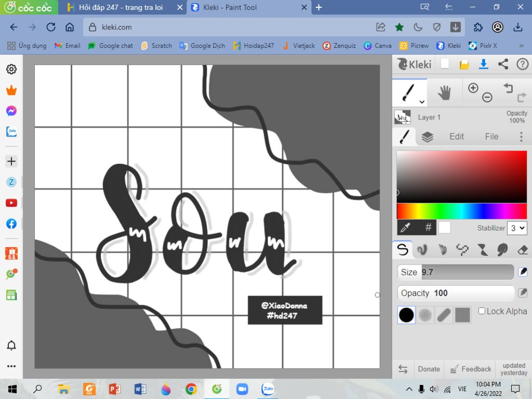Choose the solid round brush tip
532x399 pixels.
[406, 315]
